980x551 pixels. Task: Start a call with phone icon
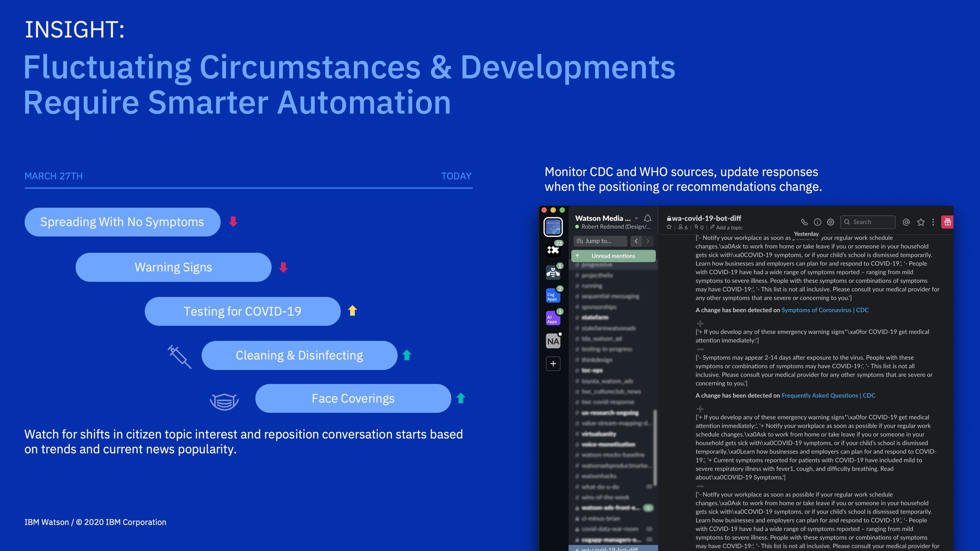click(x=804, y=222)
